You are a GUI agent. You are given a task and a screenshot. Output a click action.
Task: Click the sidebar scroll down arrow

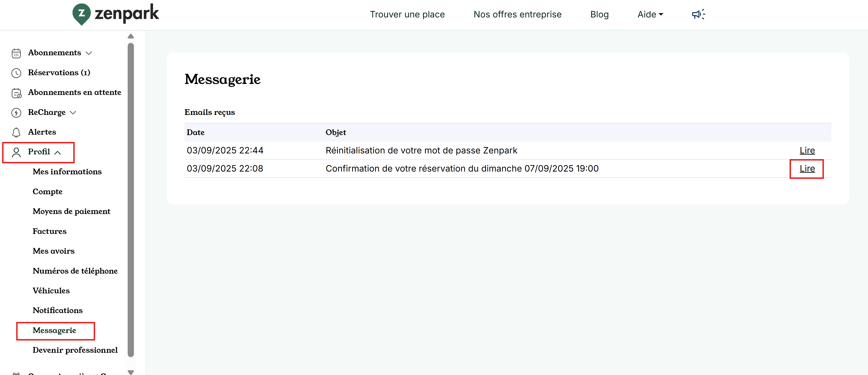(x=131, y=372)
